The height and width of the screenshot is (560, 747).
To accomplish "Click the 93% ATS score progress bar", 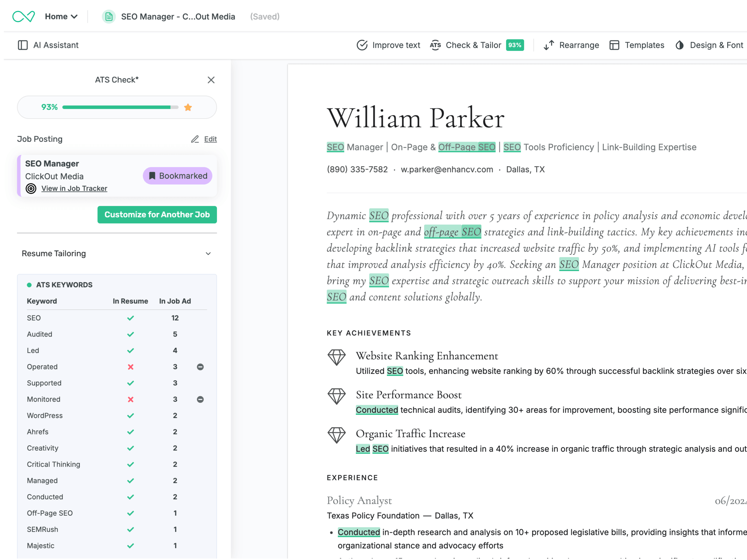I will (120, 107).
